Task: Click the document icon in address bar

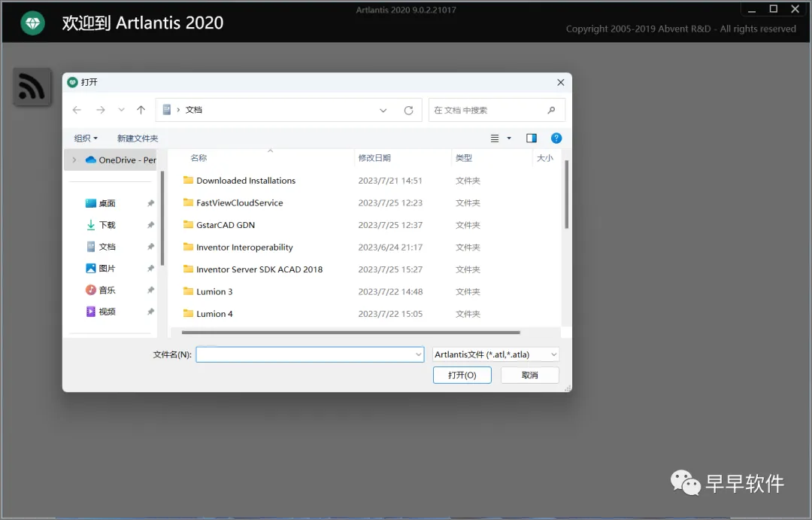Action: tap(167, 110)
